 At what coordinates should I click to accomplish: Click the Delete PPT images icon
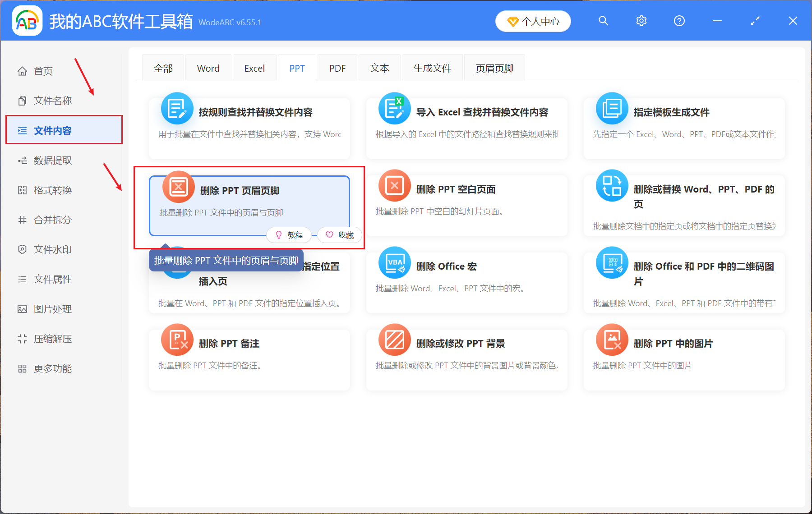point(612,340)
